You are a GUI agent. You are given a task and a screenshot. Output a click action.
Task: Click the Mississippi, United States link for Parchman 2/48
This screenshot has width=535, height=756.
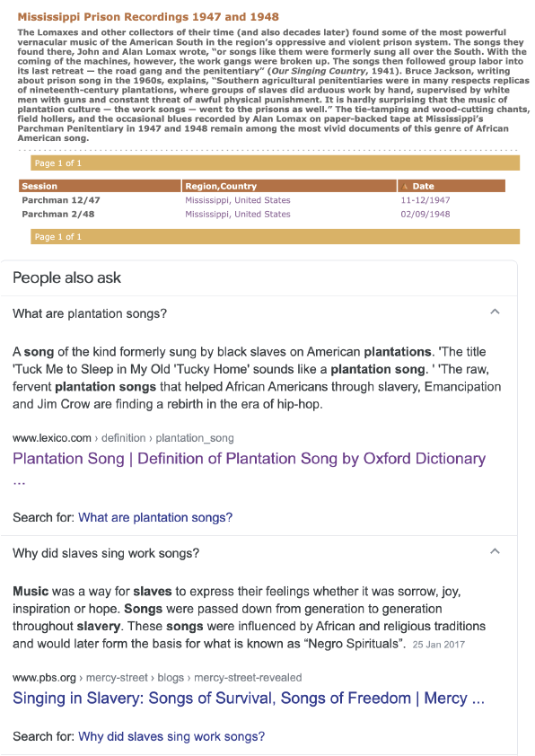(238, 214)
